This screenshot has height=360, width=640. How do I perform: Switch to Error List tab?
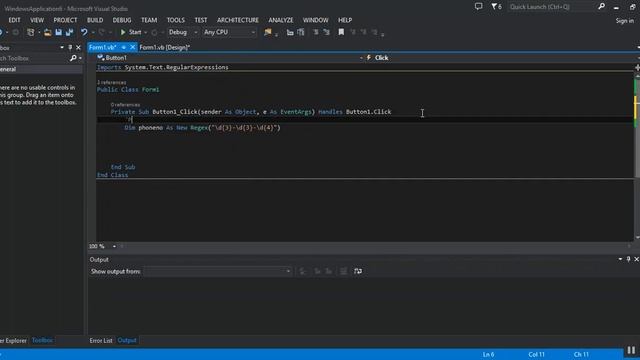pyautogui.click(x=101, y=340)
